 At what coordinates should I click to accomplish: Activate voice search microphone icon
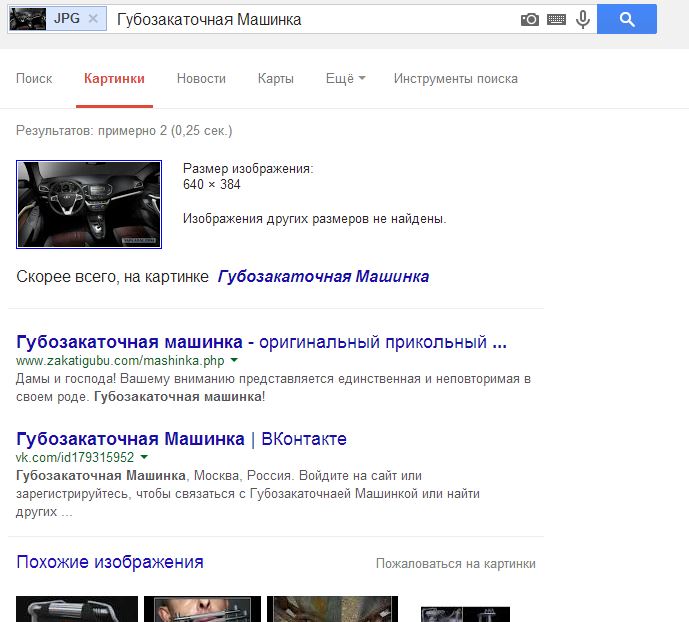583,20
